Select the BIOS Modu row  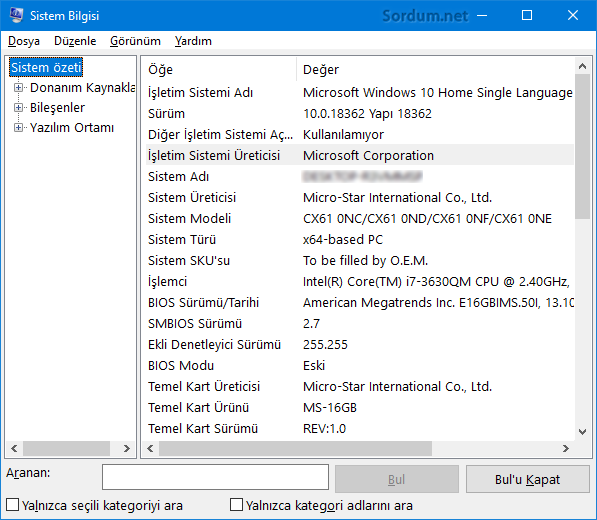tap(360, 365)
